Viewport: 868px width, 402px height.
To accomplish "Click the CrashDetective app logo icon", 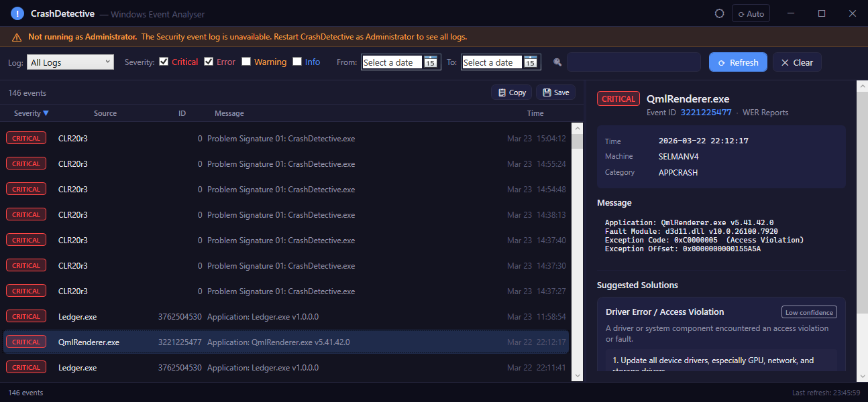I will tap(17, 13).
